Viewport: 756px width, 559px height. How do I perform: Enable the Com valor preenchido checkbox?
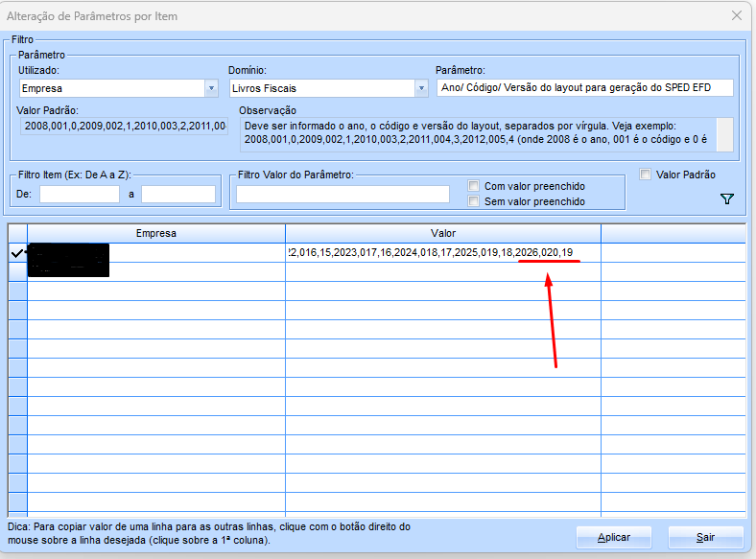coord(474,186)
